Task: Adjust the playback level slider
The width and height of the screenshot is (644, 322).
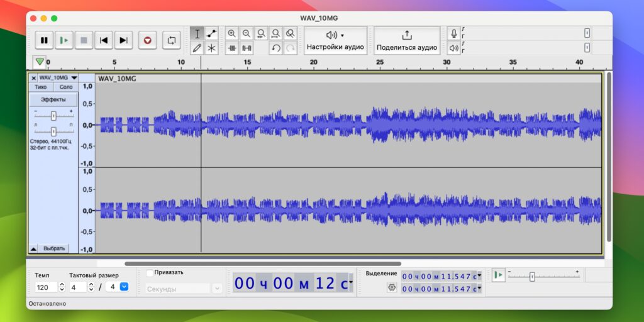Action: pyautogui.click(x=587, y=48)
